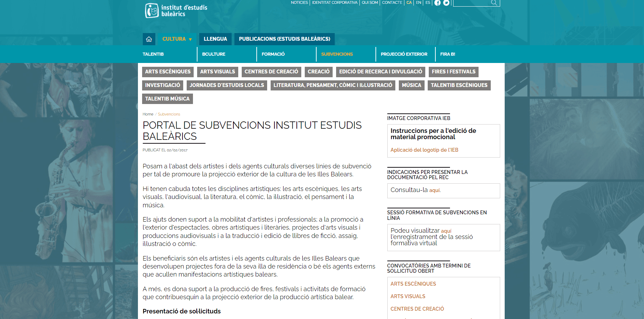Open the Facebook icon link

tap(437, 3)
